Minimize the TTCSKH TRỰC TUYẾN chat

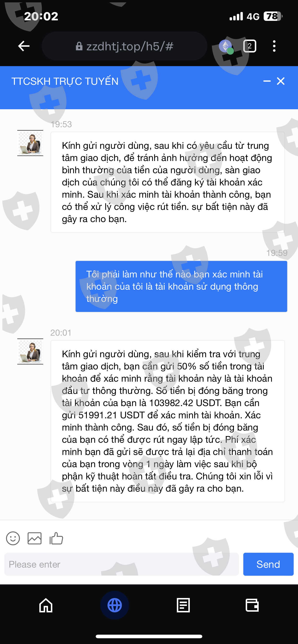tap(267, 81)
